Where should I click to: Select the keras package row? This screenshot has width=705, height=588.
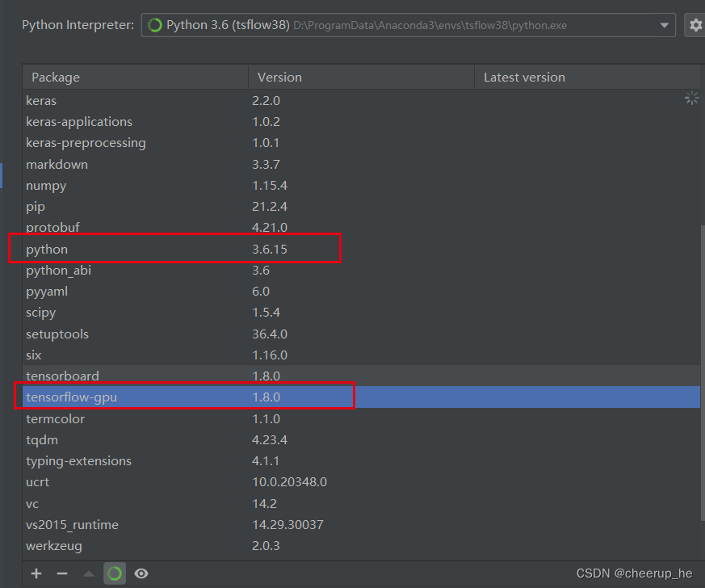tap(361, 101)
